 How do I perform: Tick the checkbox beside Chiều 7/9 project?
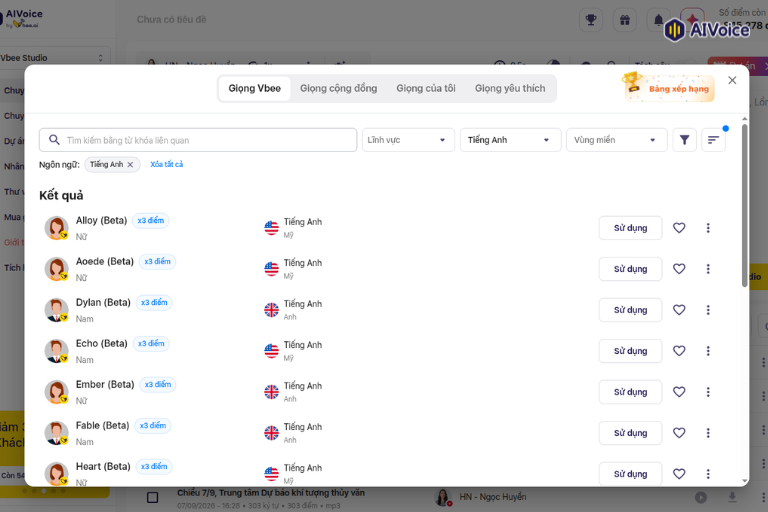pyautogui.click(x=152, y=498)
